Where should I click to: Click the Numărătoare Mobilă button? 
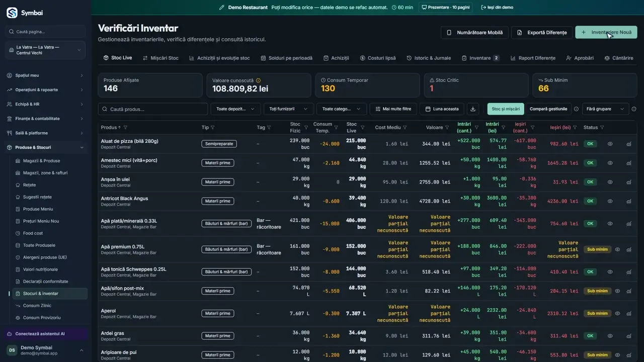tap(474, 32)
